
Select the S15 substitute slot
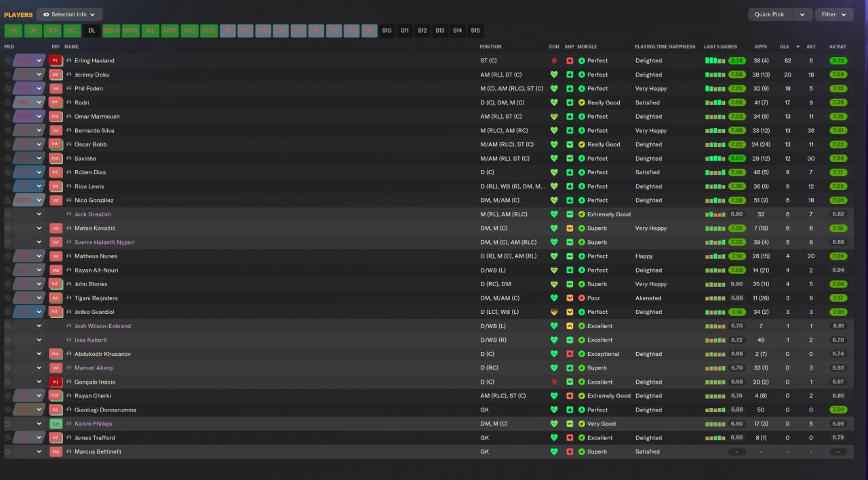475,31
